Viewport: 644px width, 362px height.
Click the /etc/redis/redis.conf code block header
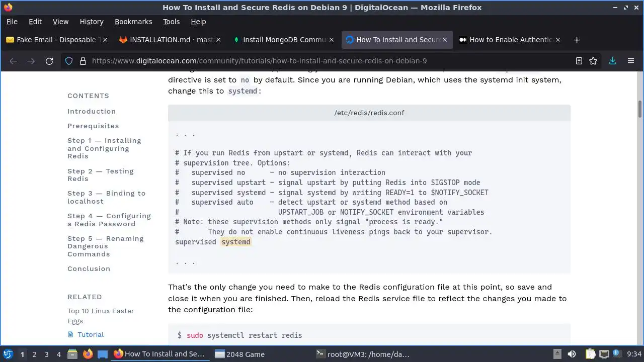coord(369,113)
